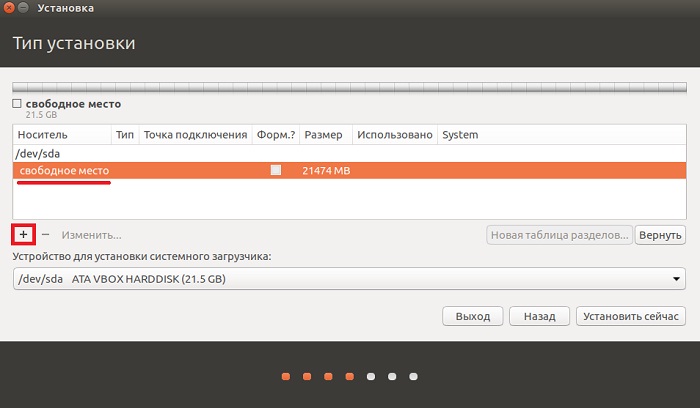This screenshot has height=408, width=700.
Task: Click legend square beside свободное место label
Action: [x=17, y=103]
